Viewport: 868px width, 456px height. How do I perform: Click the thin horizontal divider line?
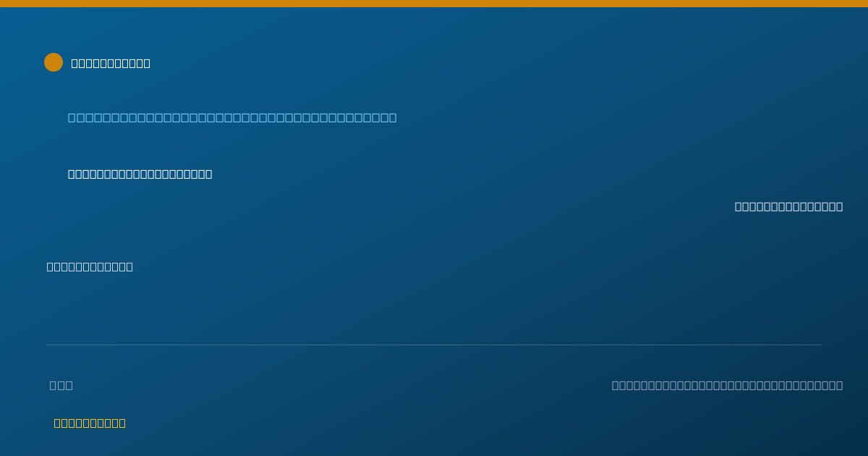434,345
